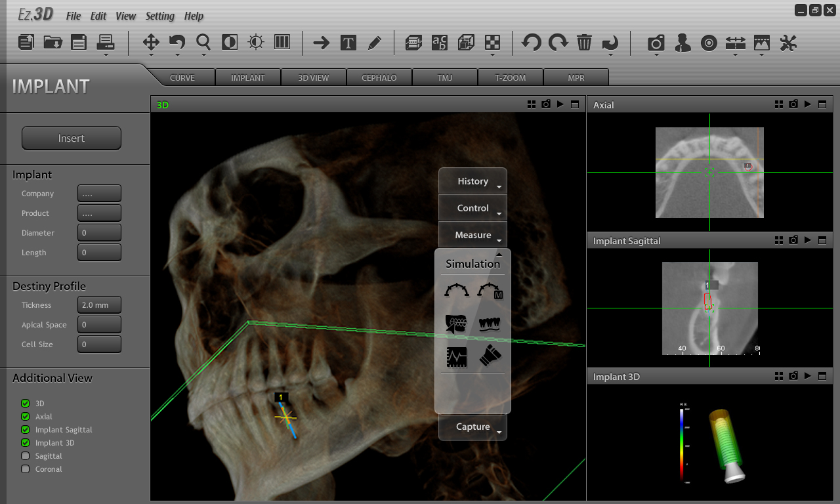840x504 pixels.
Task: Select the rotate tool icon
Action: coord(177,43)
